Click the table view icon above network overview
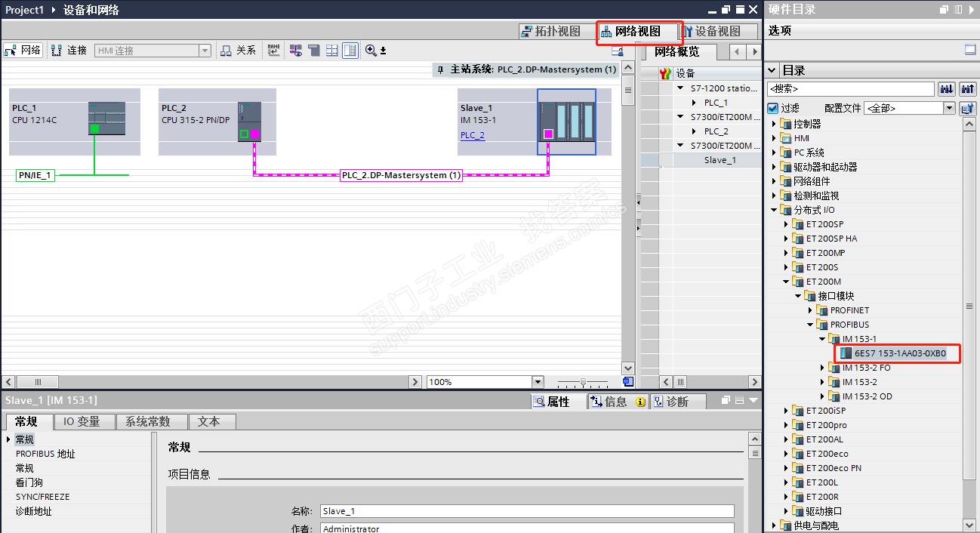The image size is (980, 533). [x=617, y=51]
